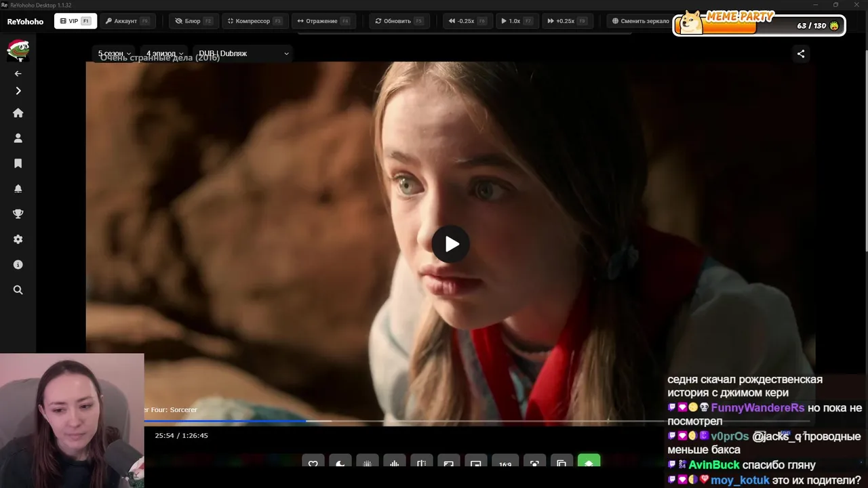Viewport: 868px width, 488px height.
Task: Expand the DUB | Dubляж voice dropdown
Action: click(x=243, y=54)
